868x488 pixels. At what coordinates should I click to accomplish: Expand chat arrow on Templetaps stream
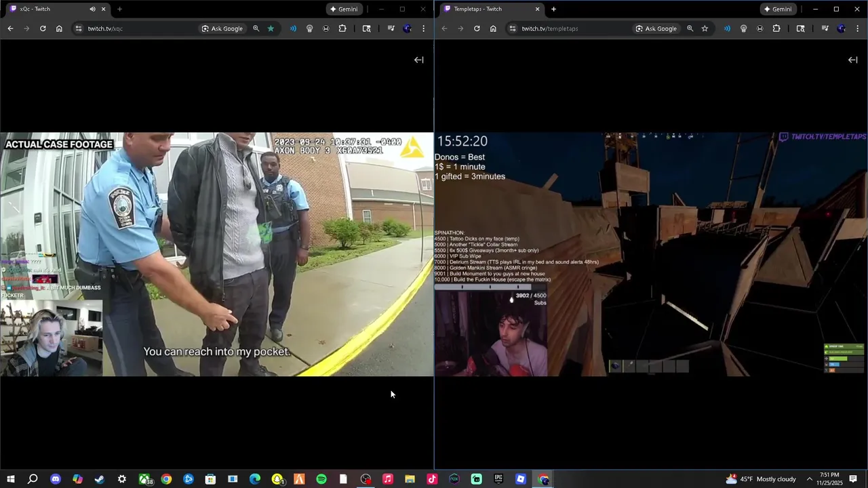pos(852,60)
